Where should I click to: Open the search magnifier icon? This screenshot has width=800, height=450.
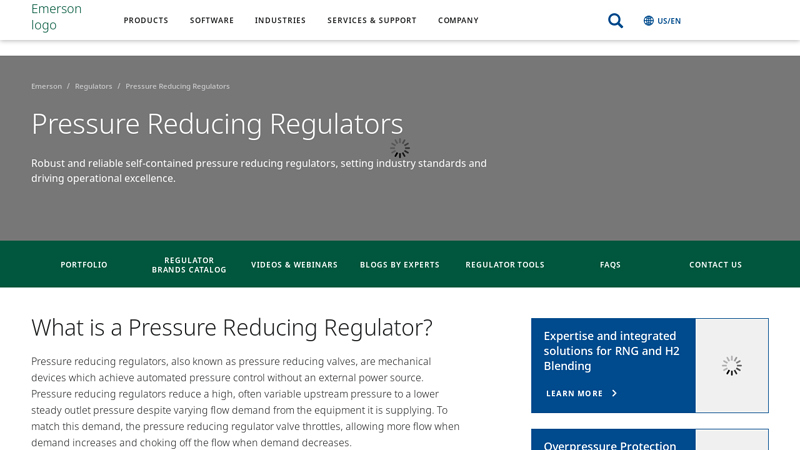click(615, 20)
